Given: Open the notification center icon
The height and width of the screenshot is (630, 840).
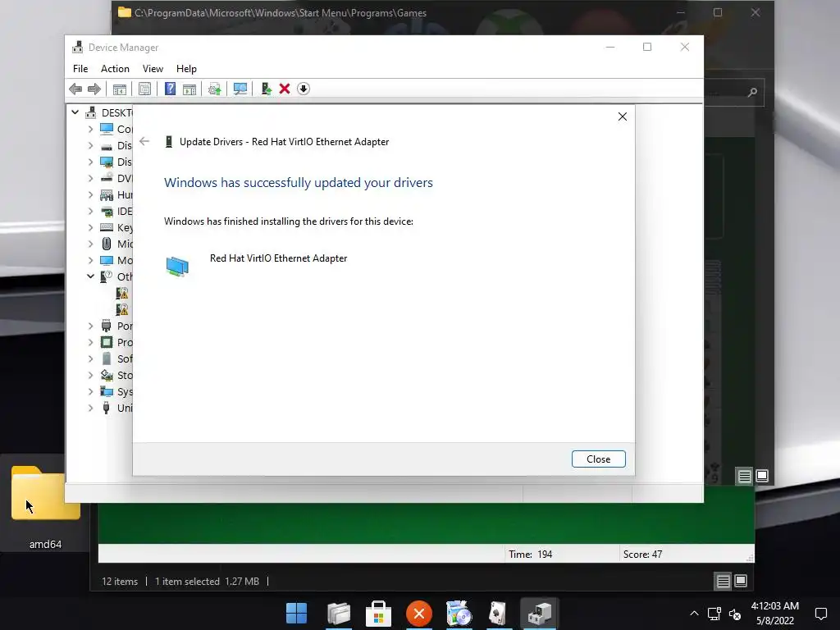Looking at the screenshot, I should click(x=820, y=614).
